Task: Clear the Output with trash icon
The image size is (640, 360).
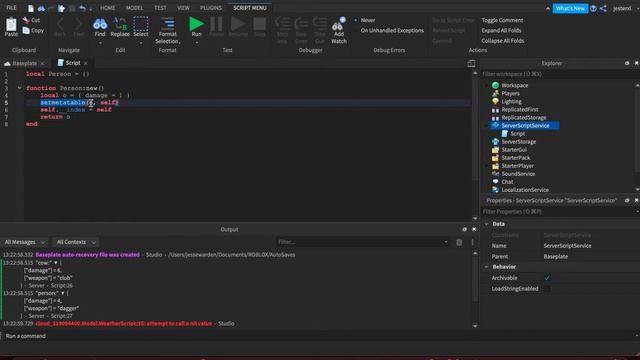Action: click(x=459, y=242)
